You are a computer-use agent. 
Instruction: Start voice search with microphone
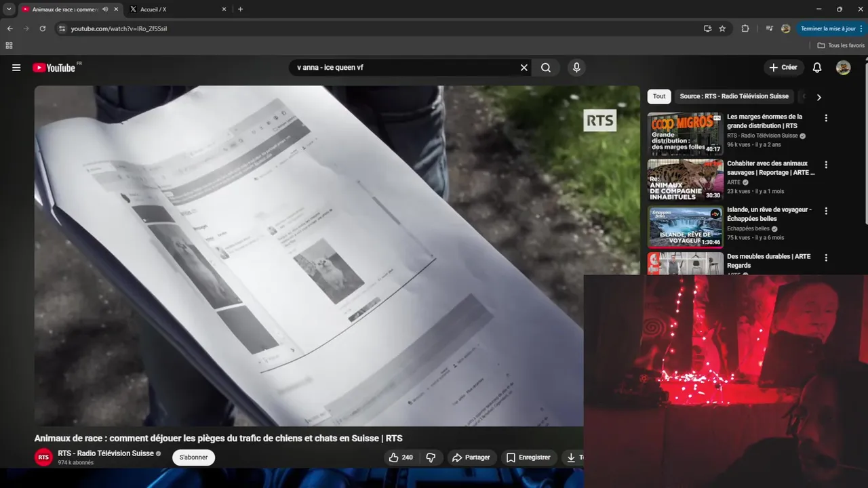(x=576, y=68)
